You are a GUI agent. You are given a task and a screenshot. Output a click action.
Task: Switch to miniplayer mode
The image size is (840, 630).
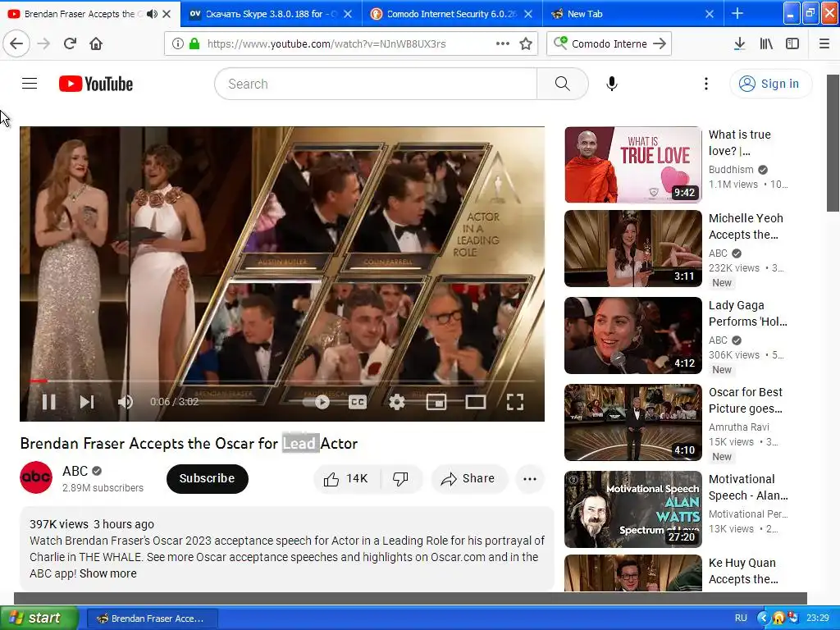pos(436,402)
